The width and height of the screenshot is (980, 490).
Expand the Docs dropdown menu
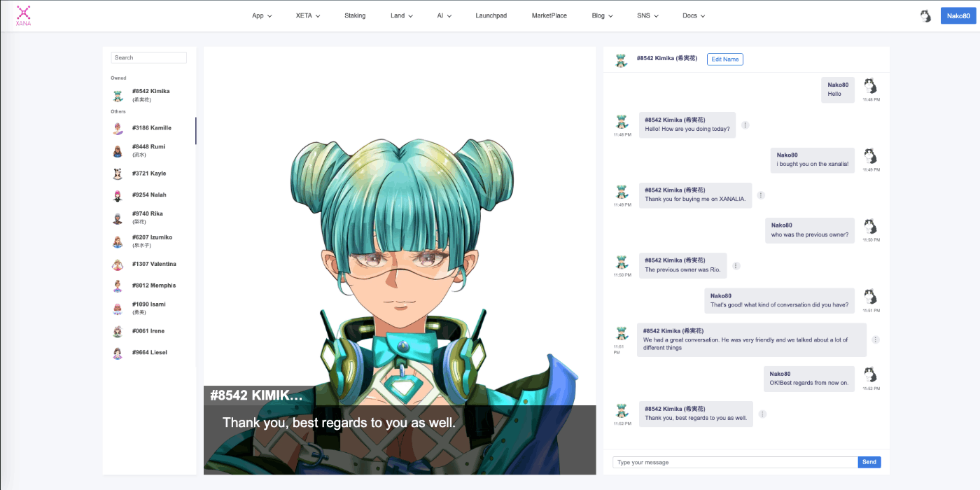click(694, 16)
